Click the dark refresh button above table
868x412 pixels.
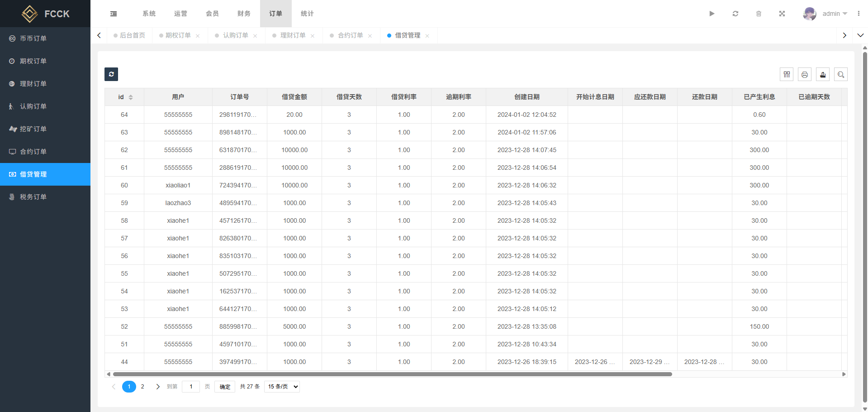111,74
